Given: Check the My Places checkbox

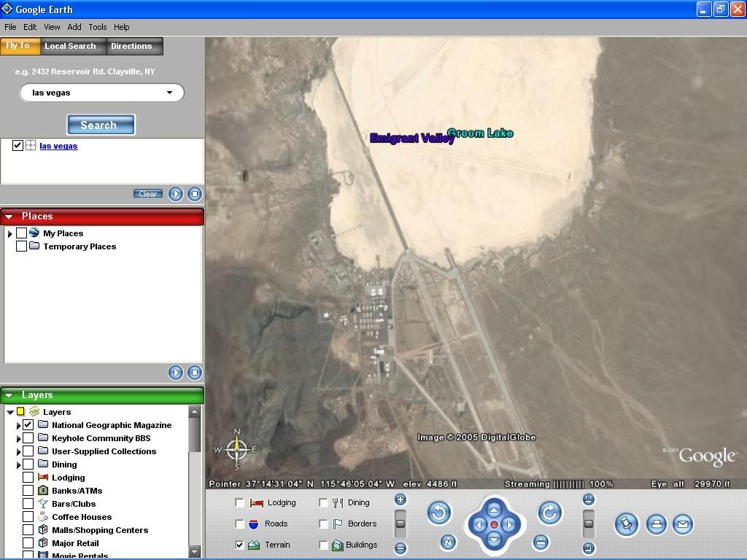Looking at the screenshot, I should coord(21,233).
